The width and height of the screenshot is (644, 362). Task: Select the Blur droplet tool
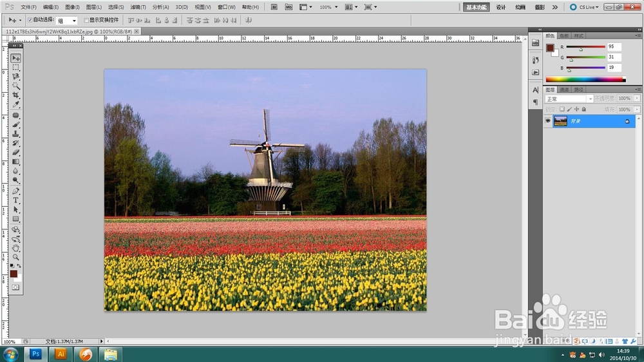click(x=15, y=171)
